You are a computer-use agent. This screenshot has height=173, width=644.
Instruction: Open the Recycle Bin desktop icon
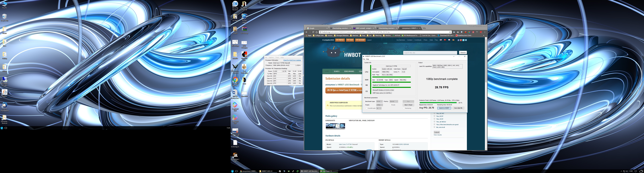[x=4, y=17]
